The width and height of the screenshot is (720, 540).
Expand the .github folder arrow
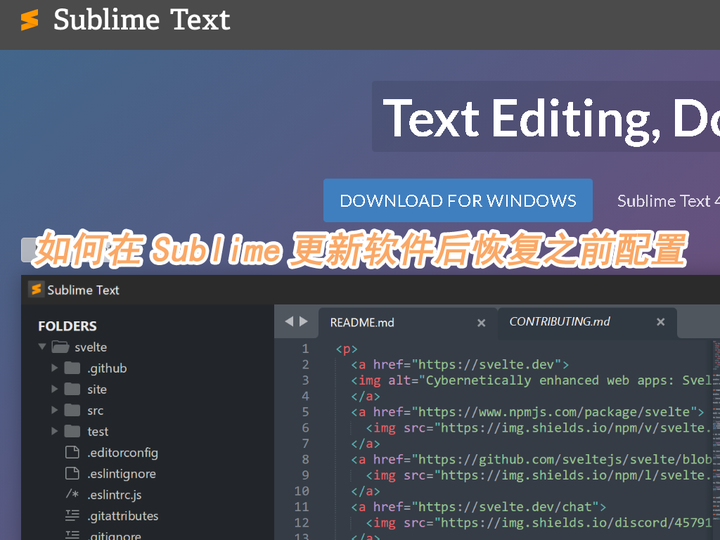point(55,368)
